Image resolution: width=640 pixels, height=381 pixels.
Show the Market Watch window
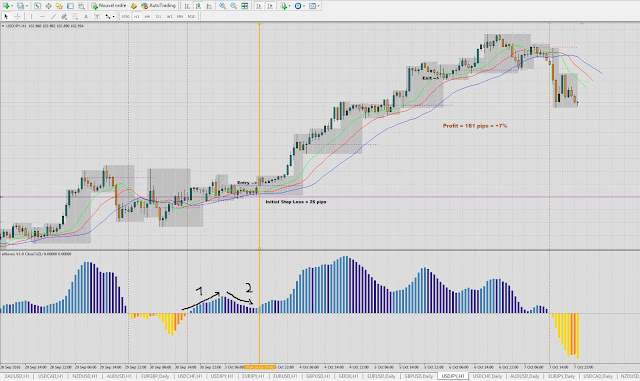coord(37,6)
